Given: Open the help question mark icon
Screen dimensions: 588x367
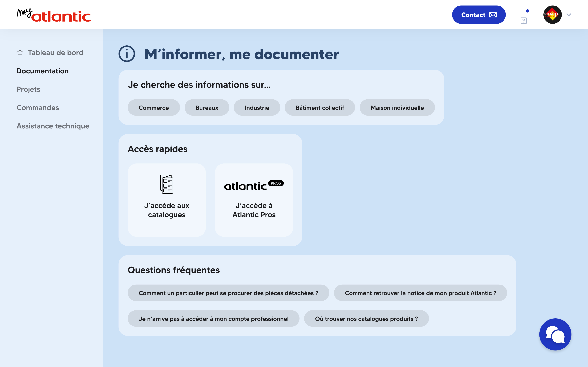Looking at the screenshot, I should pyautogui.click(x=524, y=20).
